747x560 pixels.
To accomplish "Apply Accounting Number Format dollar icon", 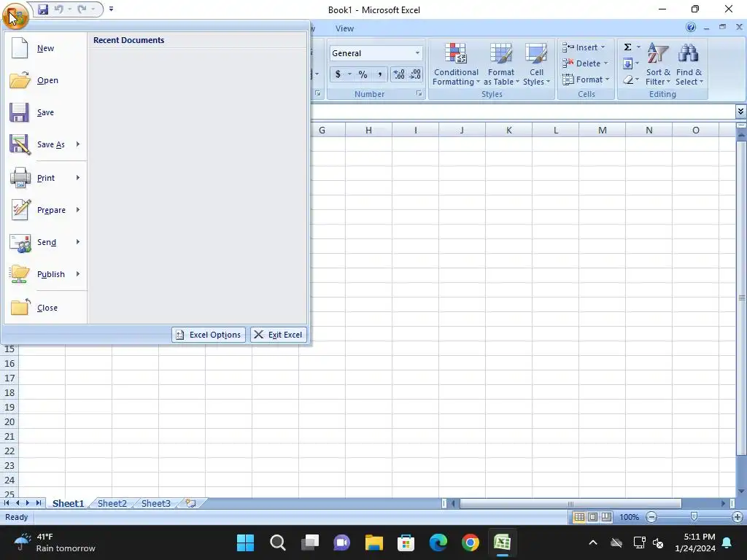I will click(x=338, y=74).
